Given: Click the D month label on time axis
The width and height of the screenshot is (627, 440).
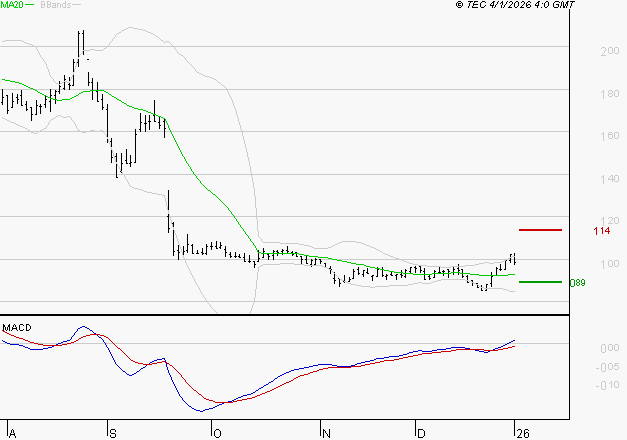Looking at the screenshot, I should (421, 434).
